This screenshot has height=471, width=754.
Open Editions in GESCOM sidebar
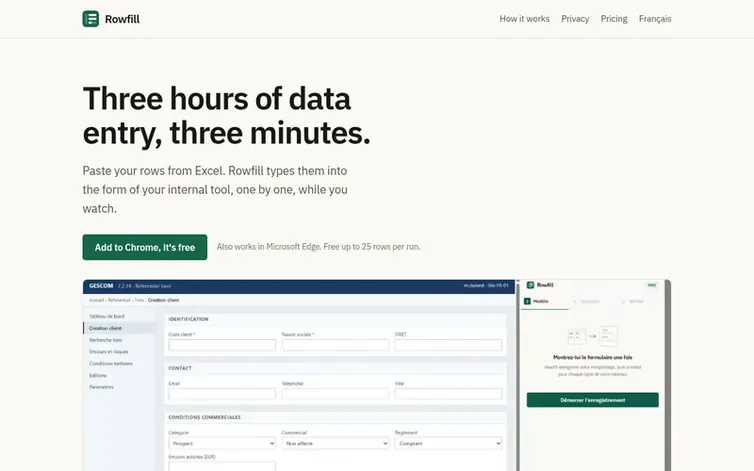pyautogui.click(x=98, y=375)
